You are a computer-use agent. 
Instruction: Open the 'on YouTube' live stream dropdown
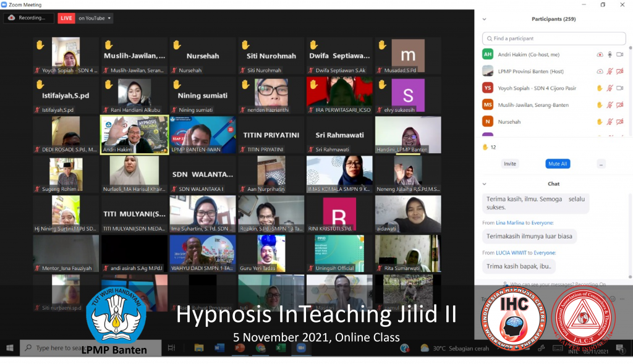tap(95, 18)
